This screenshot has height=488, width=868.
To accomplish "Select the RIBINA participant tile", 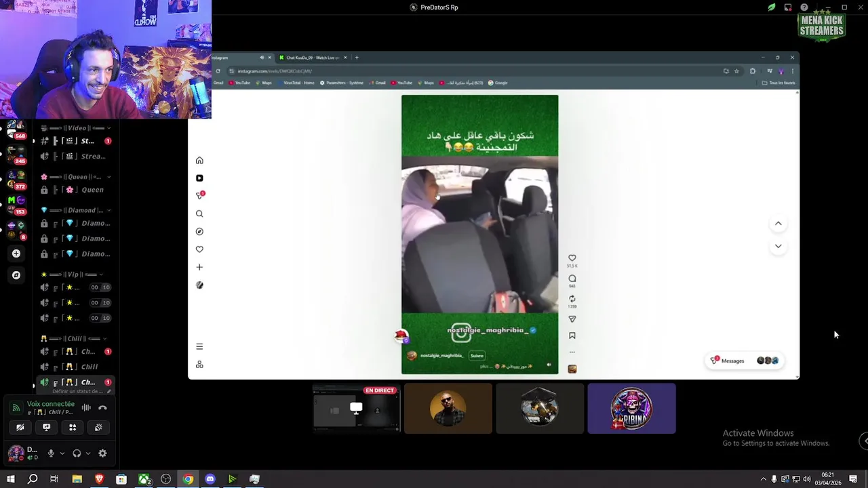I will 631,408.
